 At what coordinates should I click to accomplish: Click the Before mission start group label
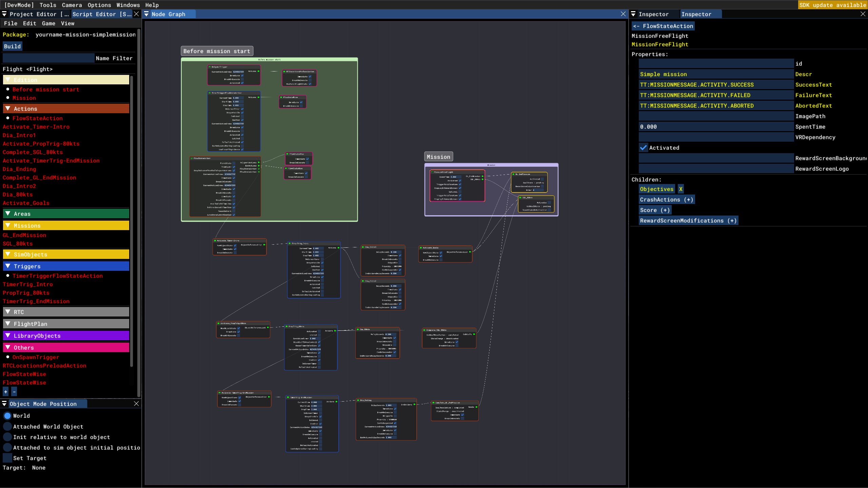[217, 51]
